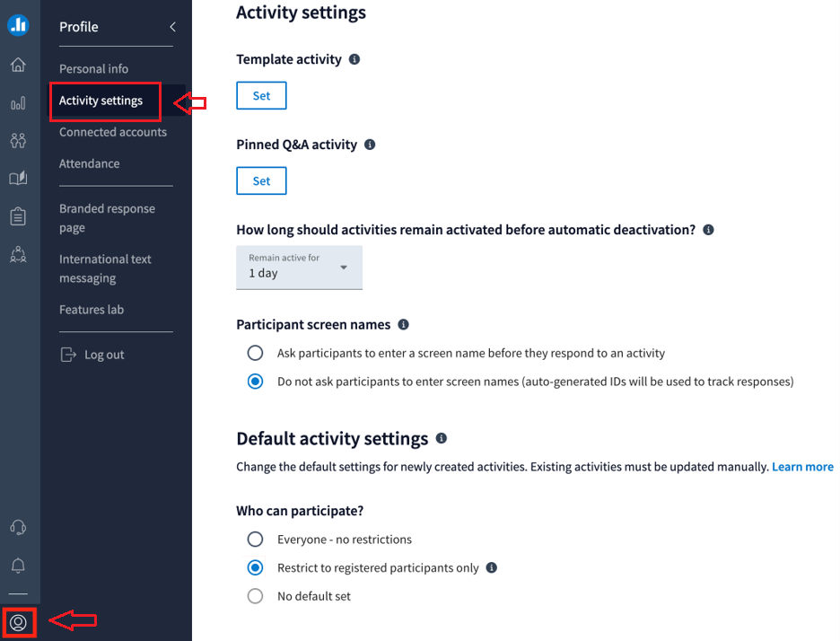The image size is (840, 641).
Task: Open the Poll Everywhere logo home
Action: pyautogui.click(x=18, y=24)
